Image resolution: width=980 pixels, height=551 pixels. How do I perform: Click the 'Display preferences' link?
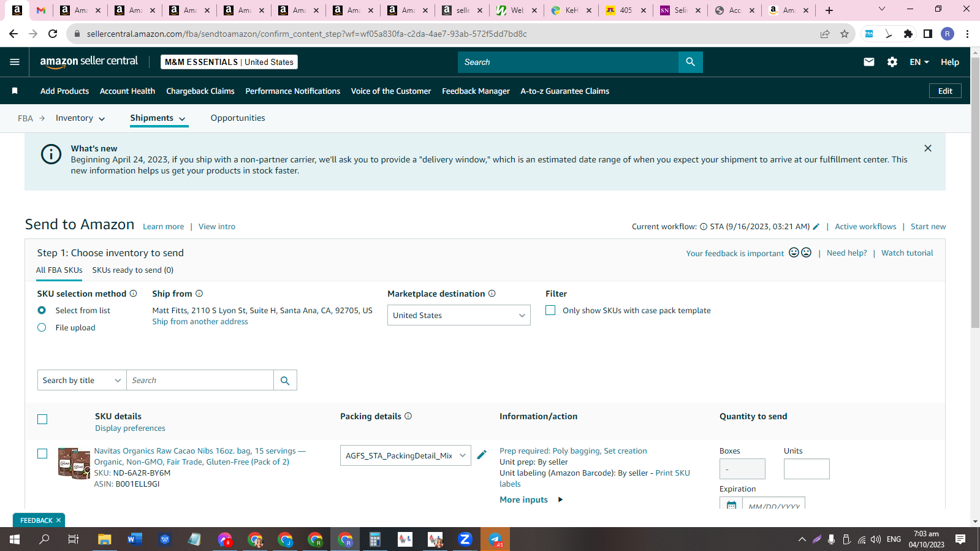tap(130, 428)
